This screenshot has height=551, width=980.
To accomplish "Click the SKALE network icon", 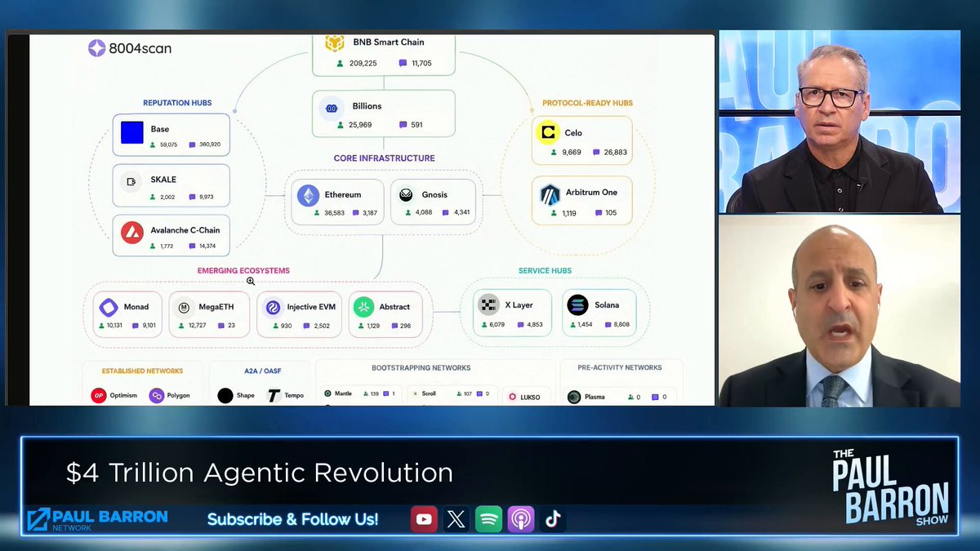I will (x=131, y=181).
